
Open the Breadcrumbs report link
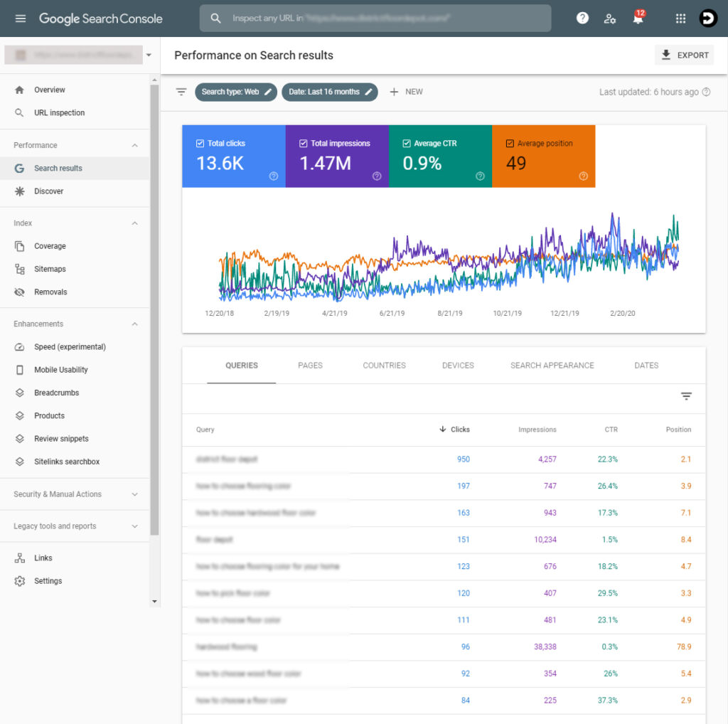coord(57,393)
